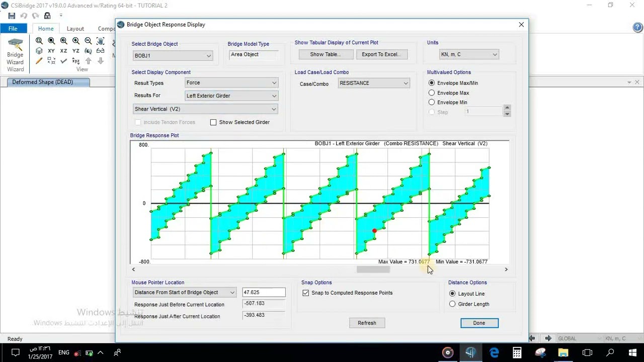Click the pencil refresh-window icon

tap(39, 61)
